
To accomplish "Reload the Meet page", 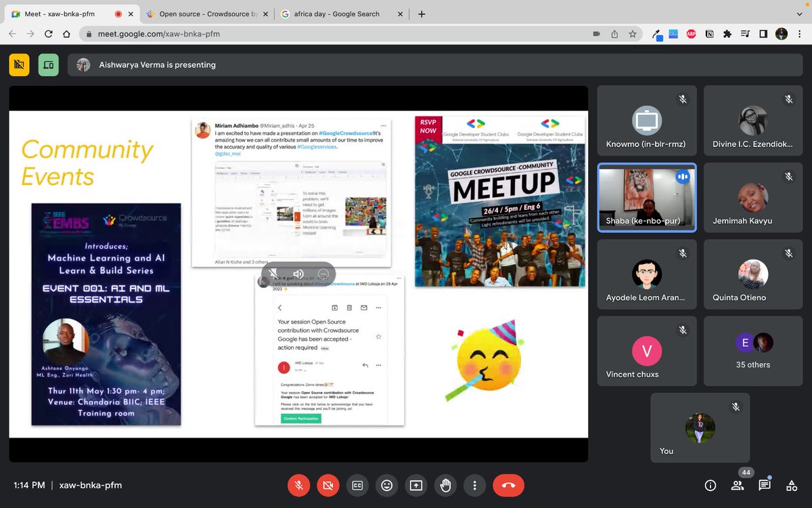I will (49, 34).
